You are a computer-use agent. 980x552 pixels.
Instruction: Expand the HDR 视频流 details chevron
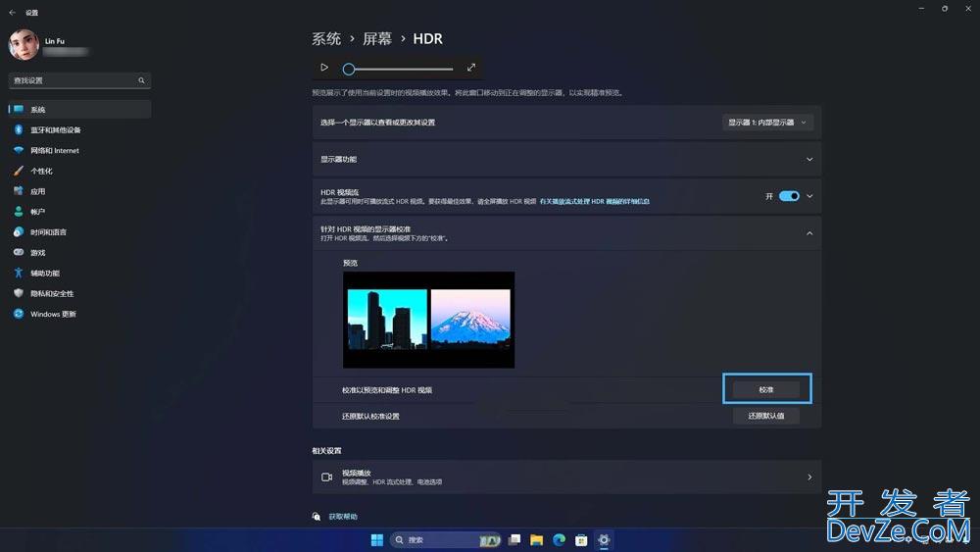click(x=809, y=196)
